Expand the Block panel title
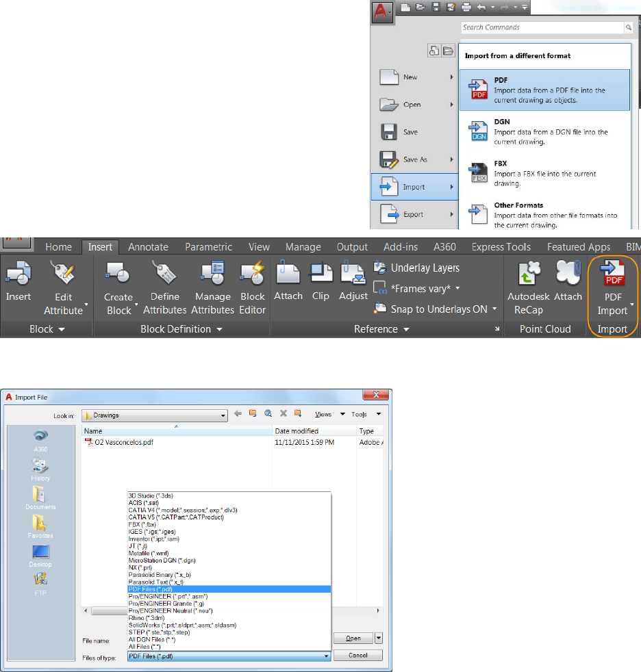This screenshot has width=641, height=672. pos(47,329)
